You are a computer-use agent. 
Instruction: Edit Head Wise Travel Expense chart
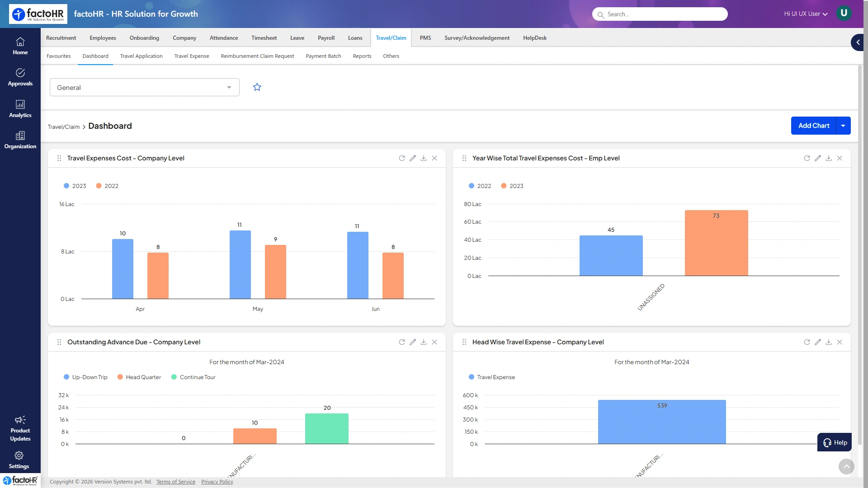pos(818,342)
